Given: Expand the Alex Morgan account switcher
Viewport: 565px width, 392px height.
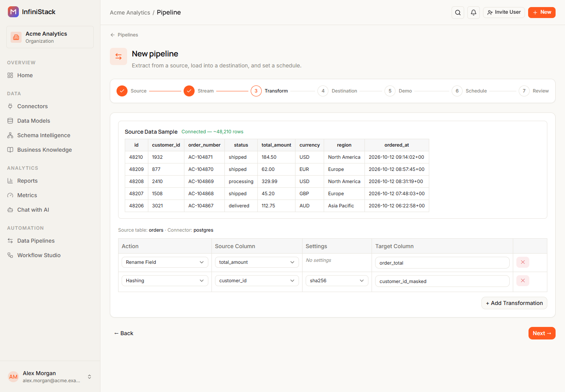Looking at the screenshot, I should coord(89,377).
